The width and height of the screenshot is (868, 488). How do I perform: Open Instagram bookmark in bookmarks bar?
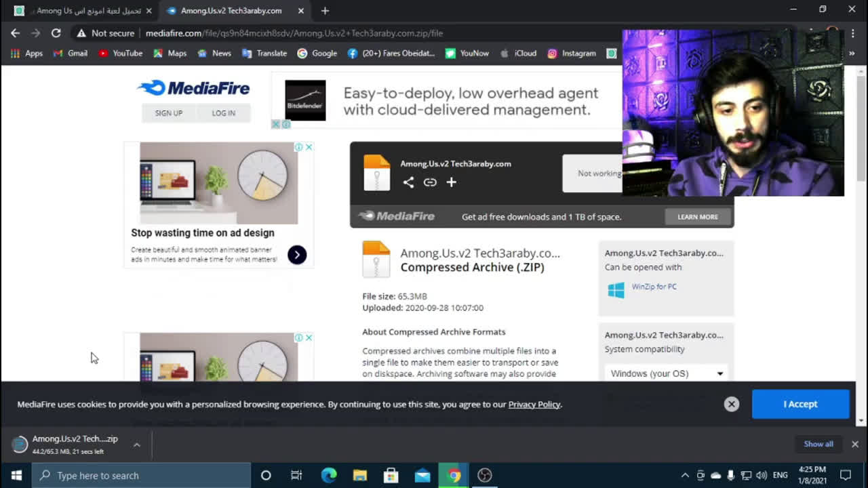572,53
